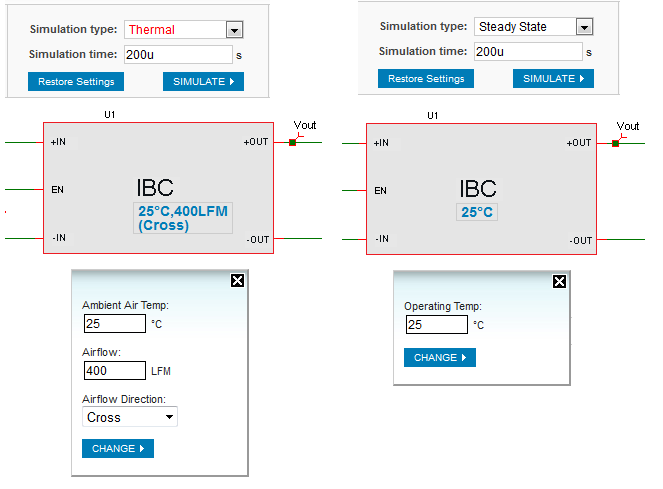The image size is (663, 489).
Task: Click SIMULATE in the left panel
Action: [x=203, y=82]
